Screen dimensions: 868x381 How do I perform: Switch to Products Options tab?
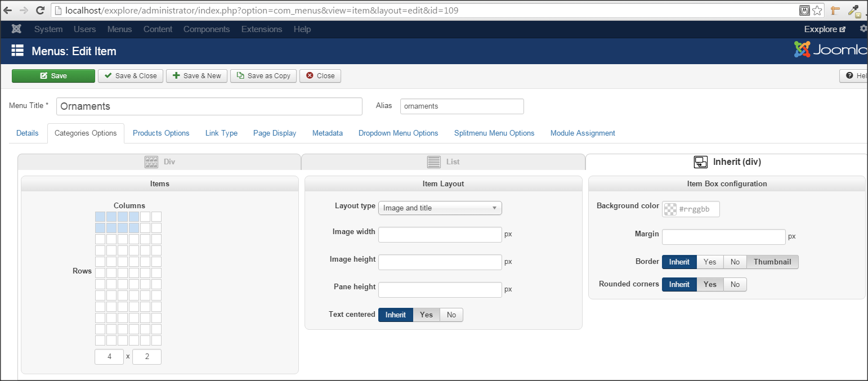(161, 133)
